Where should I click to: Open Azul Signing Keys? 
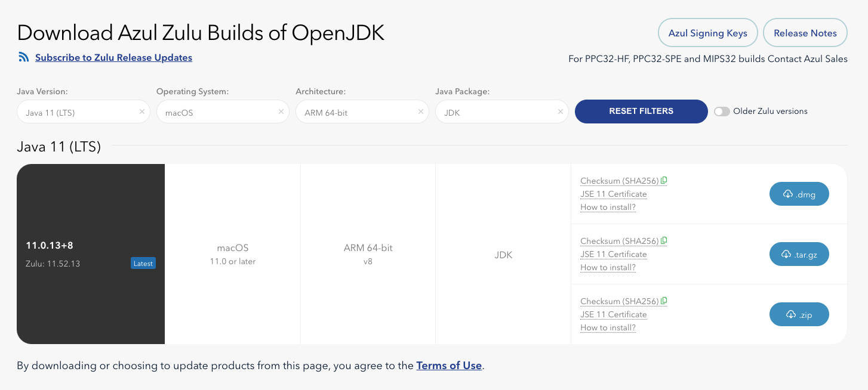[x=707, y=33]
